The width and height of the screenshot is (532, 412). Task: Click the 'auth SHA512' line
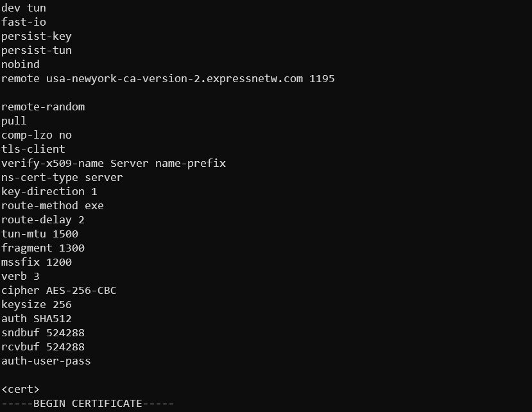pyautogui.click(x=37, y=319)
